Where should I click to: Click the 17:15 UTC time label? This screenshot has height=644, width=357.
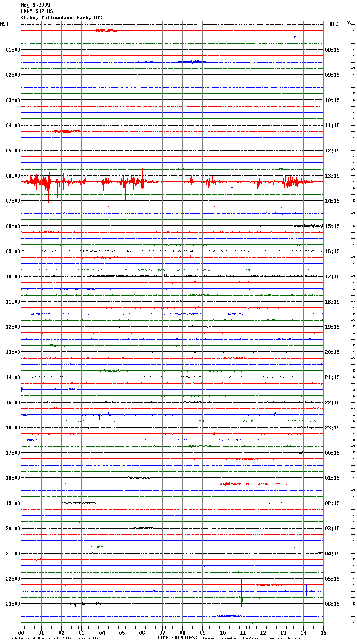pos(332,277)
